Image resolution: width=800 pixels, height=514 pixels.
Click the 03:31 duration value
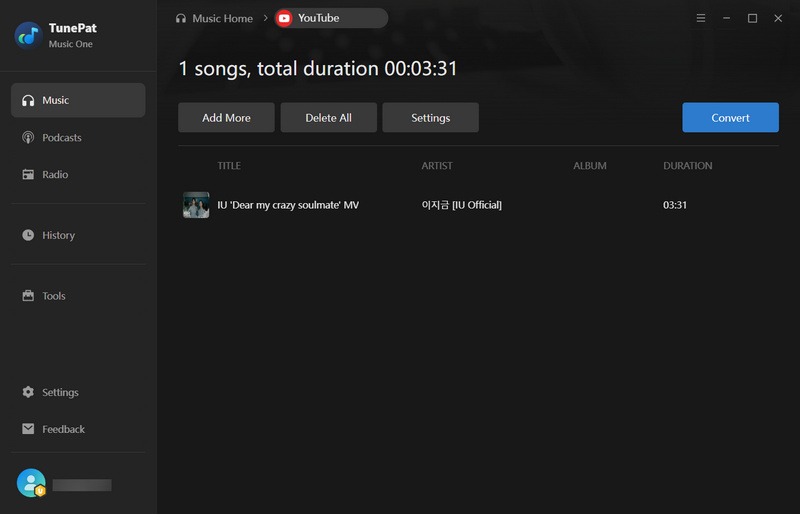click(x=674, y=205)
